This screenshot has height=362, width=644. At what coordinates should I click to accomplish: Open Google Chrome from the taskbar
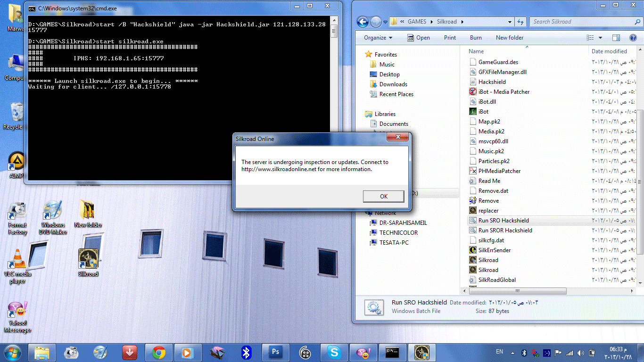click(158, 352)
